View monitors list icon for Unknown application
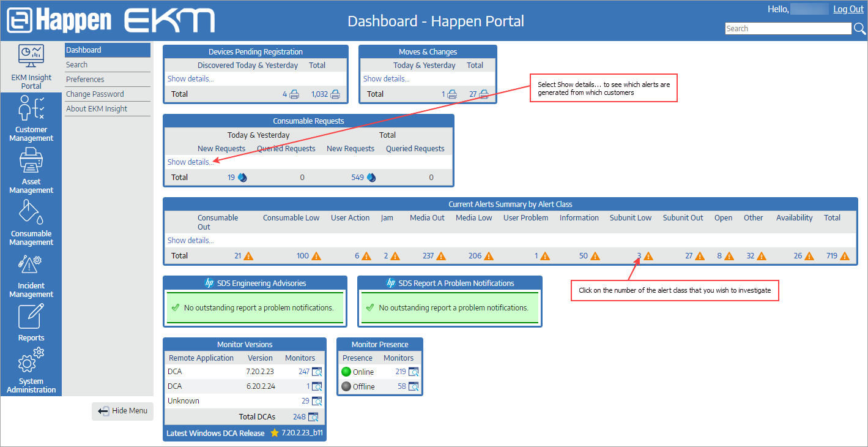868x447 pixels. (317, 401)
